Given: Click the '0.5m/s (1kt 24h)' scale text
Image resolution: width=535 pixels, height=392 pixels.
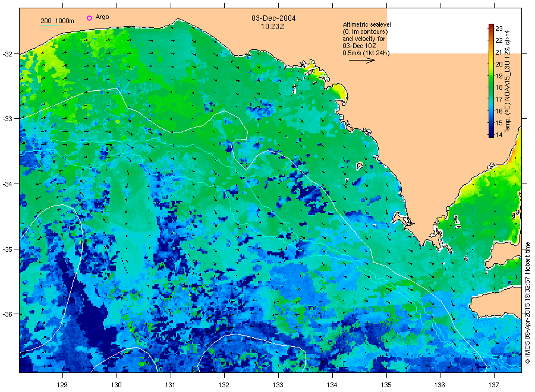Looking at the screenshot, I should pyautogui.click(x=366, y=53).
